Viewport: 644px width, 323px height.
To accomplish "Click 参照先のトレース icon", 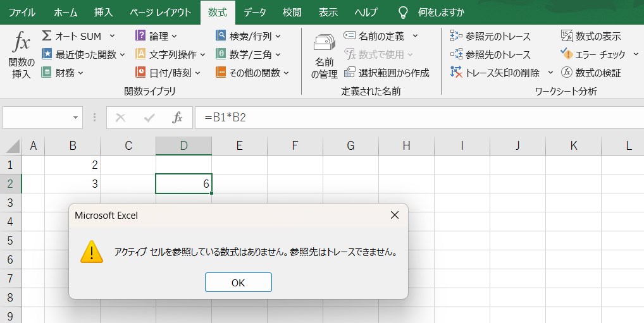I will point(456,54).
